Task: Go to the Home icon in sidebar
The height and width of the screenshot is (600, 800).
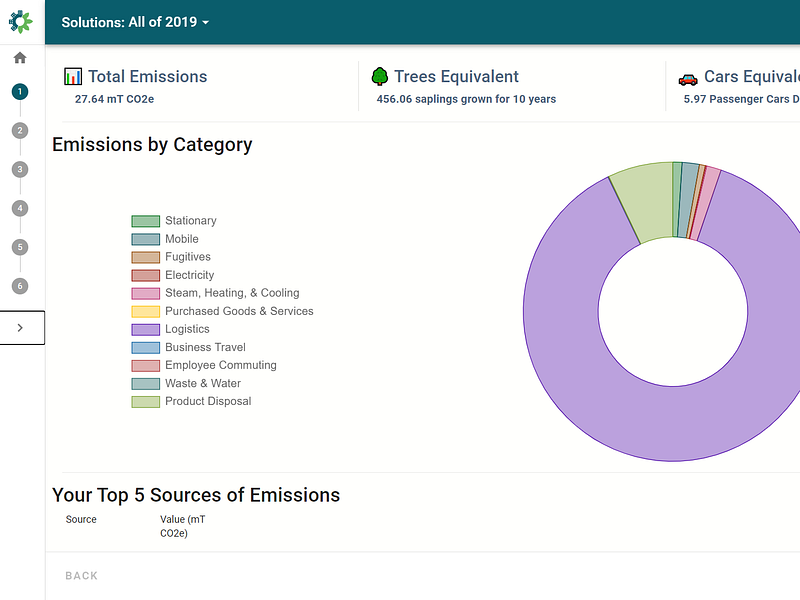Action: [x=20, y=58]
